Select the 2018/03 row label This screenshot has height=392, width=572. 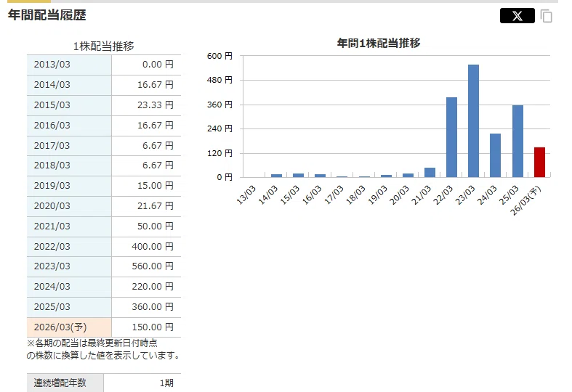tap(69, 166)
